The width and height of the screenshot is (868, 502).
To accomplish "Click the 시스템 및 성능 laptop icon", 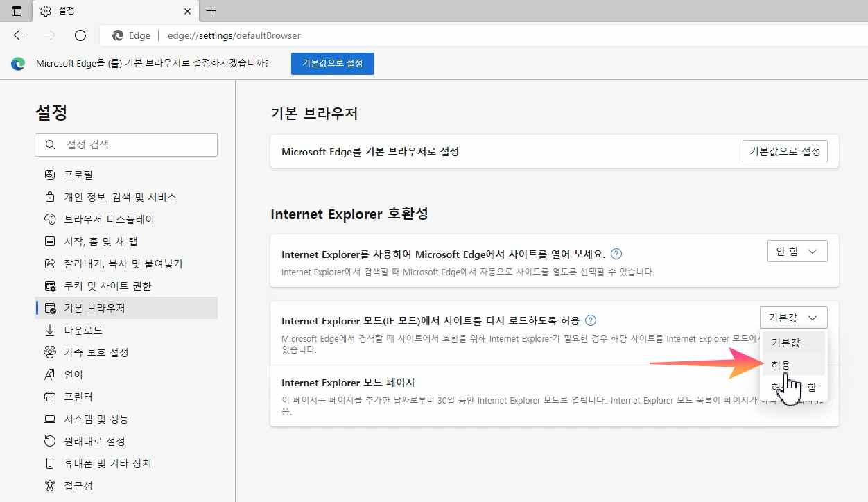I will click(x=50, y=419).
